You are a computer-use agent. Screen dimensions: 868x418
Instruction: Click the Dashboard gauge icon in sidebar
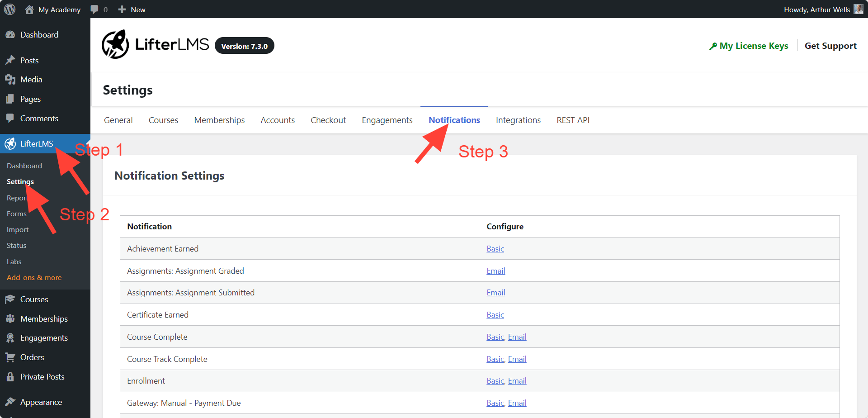tap(10, 35)
